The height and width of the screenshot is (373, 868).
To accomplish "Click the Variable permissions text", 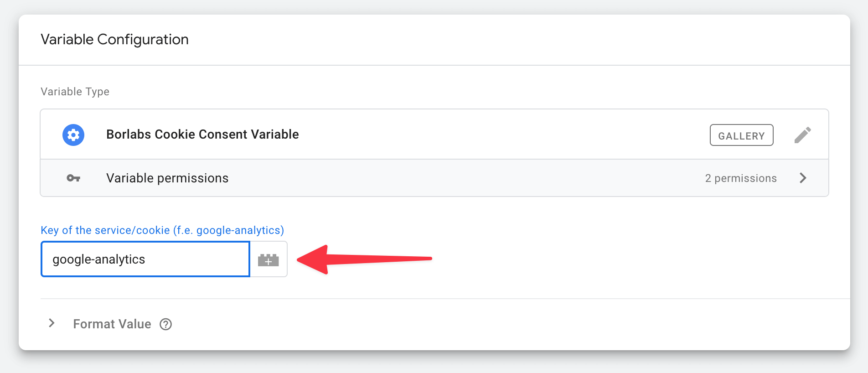I will (x=167, y=178).
